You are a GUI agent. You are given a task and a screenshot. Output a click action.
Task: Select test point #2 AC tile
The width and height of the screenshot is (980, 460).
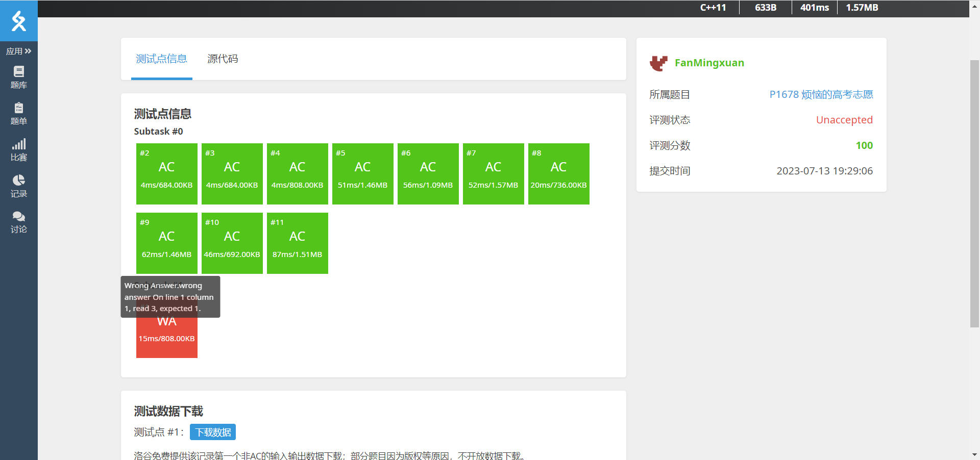[x=167, y=174]
